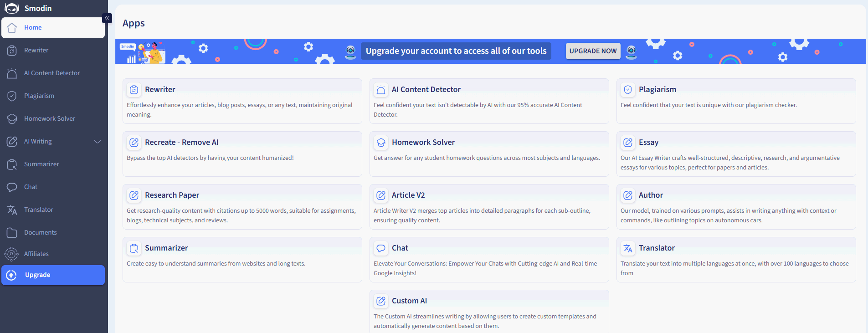Viewport: 868px width, 333px height.
Task: Click the 'Bypass the top AI detectors' description
Action: coord(210,158)
